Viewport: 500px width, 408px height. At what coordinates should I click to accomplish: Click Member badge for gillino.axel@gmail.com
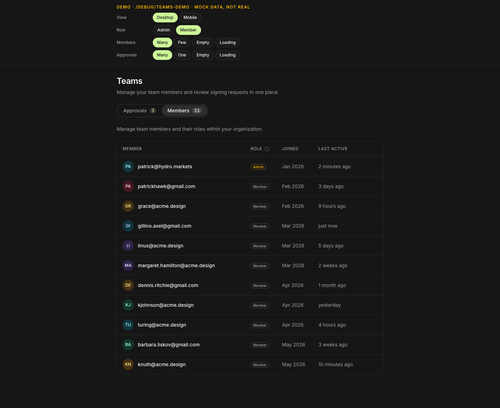(x=260, y=226)
